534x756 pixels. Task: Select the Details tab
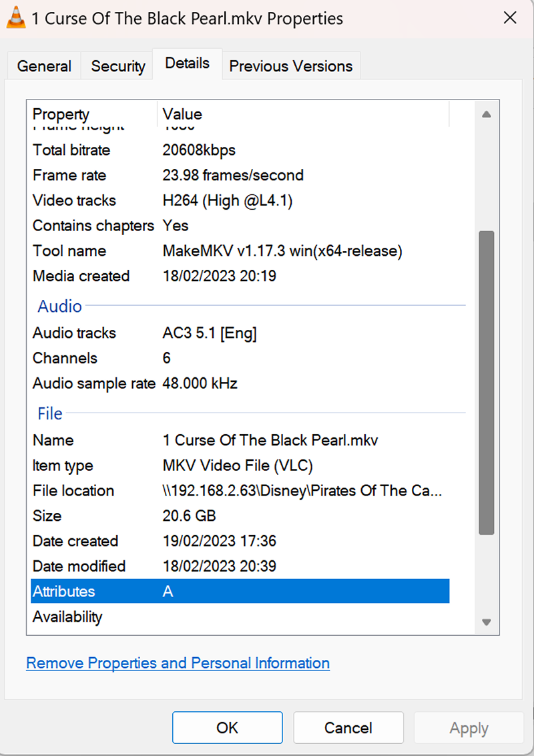187,63
